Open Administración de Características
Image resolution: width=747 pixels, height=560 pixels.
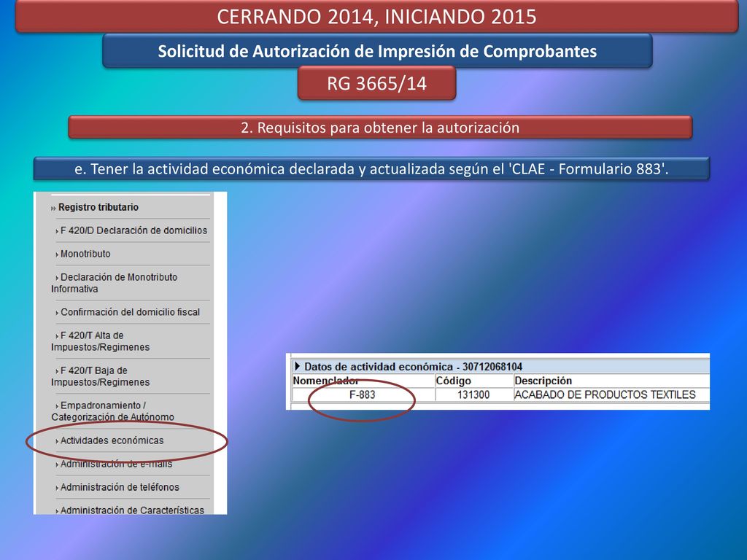tap(132, 510)
